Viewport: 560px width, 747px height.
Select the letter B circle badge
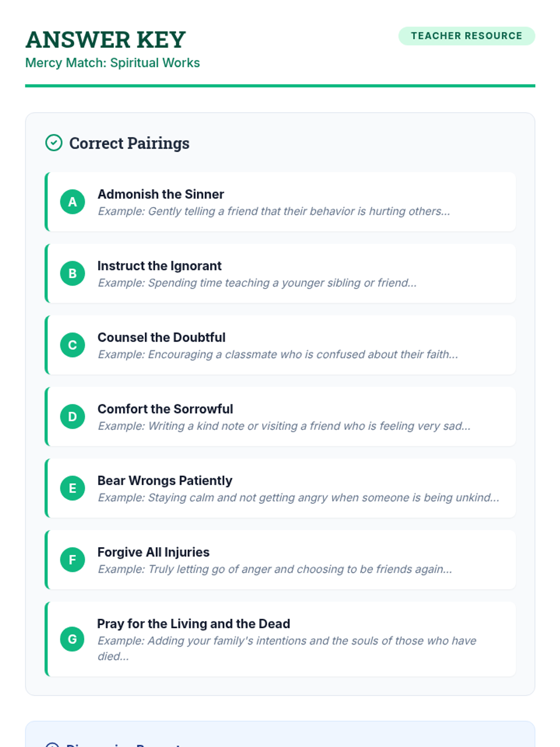click(x=72, y=273)
